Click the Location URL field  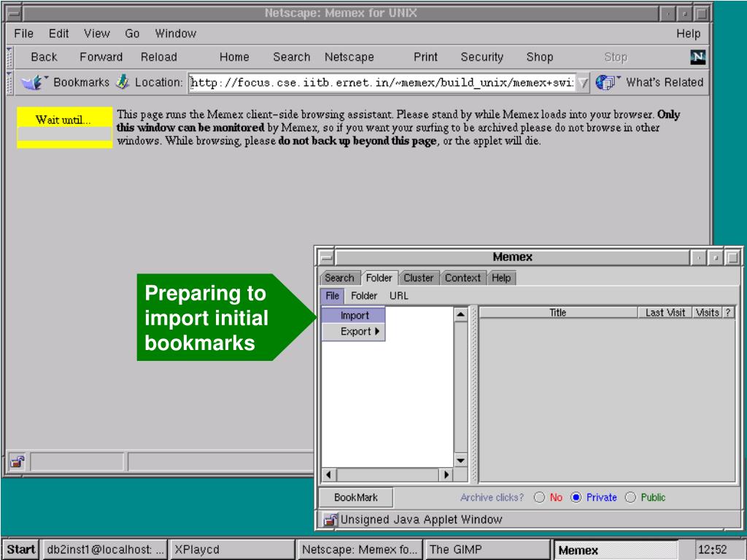click(382, 83)
